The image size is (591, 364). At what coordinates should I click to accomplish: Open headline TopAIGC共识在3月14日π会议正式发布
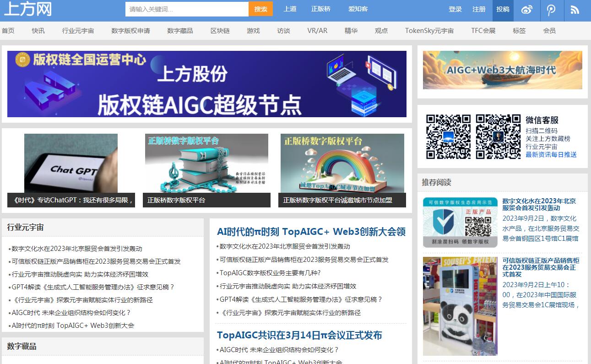tap(299, 335)
